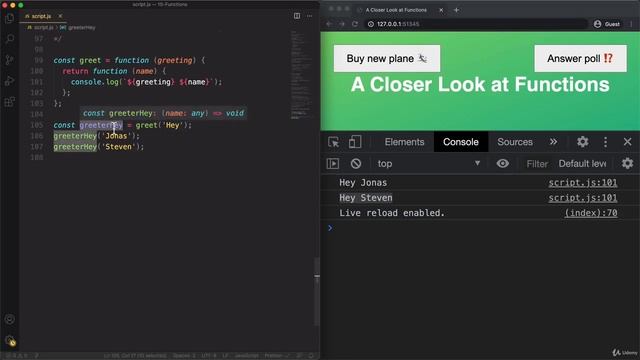Open script.js:101 link beside Hey Steven
This screenshot has width=640, height=360.
[582, 198]
